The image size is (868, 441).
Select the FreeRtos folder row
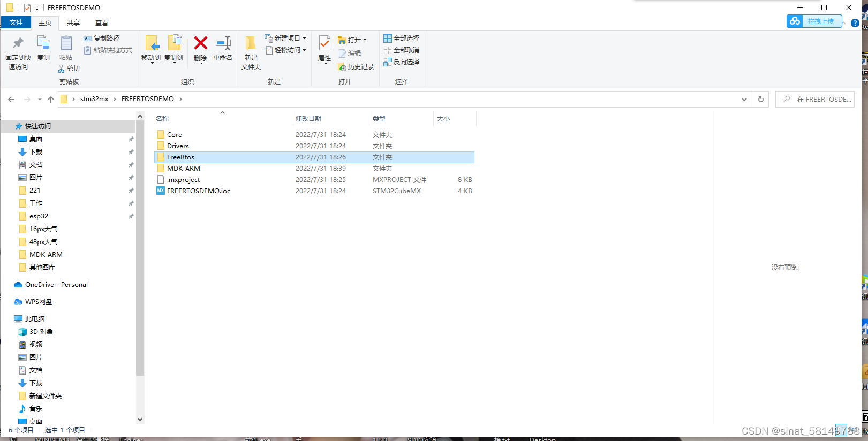(x=314, y=157)
